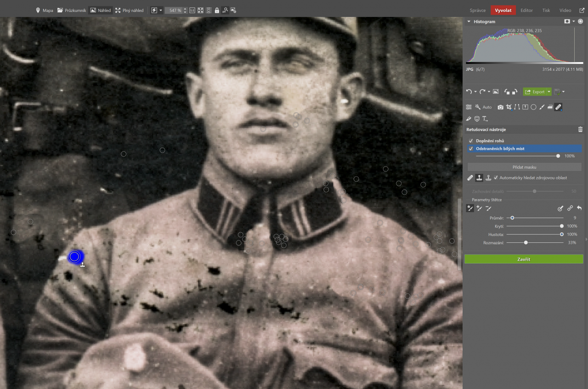Click the save floppy disk icon
Screen dimensions: 588x389
[x=557, y=92]
